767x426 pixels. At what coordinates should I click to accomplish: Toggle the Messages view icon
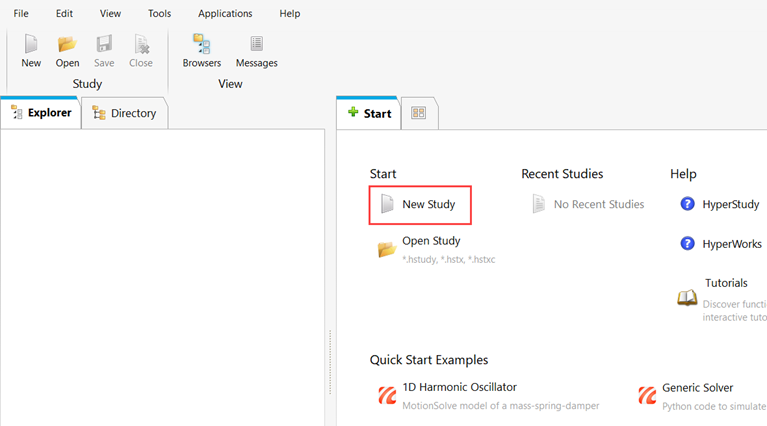[256, 44]
